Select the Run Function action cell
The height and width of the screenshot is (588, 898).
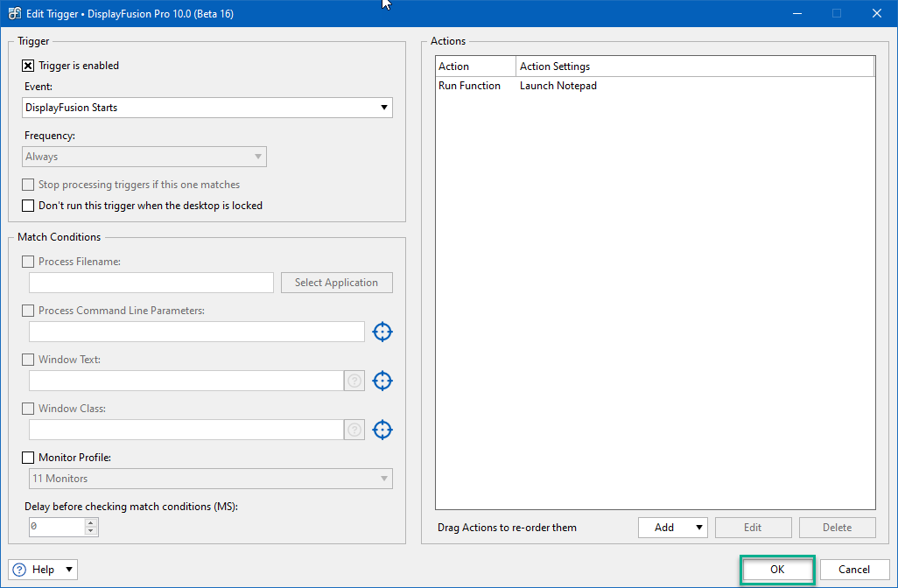[x=470, y=86]
